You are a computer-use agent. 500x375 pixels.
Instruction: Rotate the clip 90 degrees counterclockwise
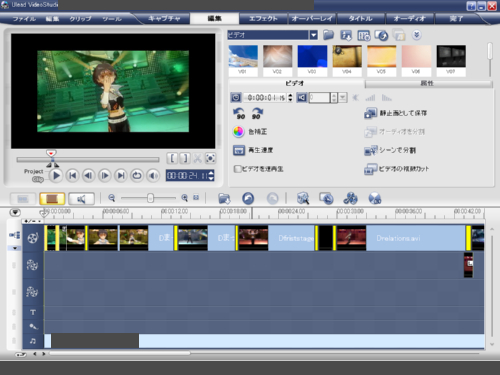tap(239, 113)
